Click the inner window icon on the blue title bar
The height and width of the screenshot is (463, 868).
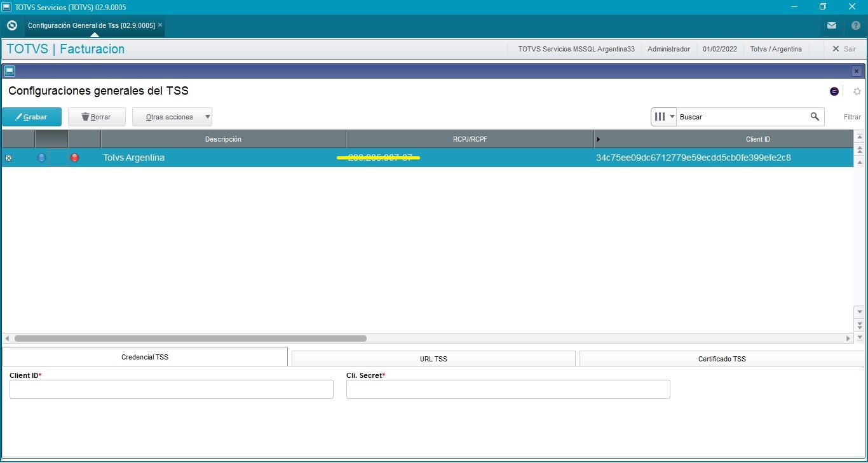[x=10, y=71]
